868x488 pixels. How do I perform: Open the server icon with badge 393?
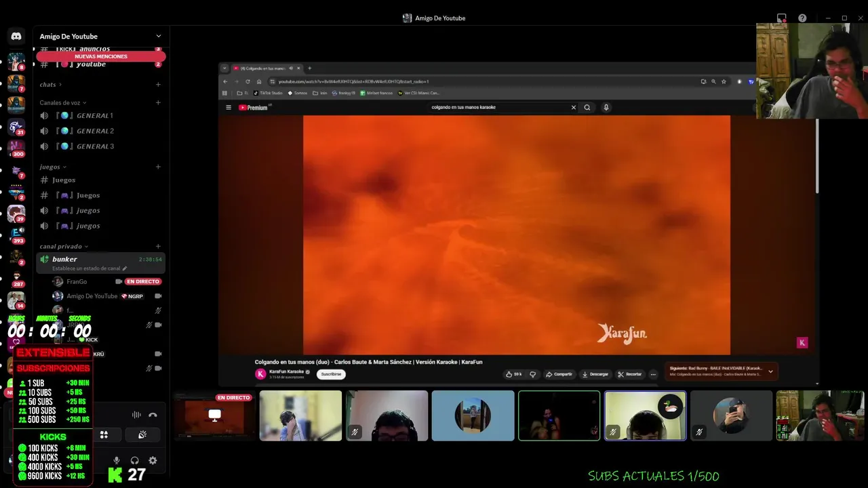(16, 235)
